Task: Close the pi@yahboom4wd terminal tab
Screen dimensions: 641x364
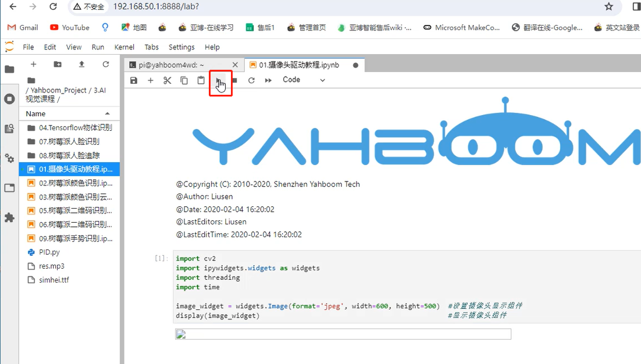Action: [235, 65]
